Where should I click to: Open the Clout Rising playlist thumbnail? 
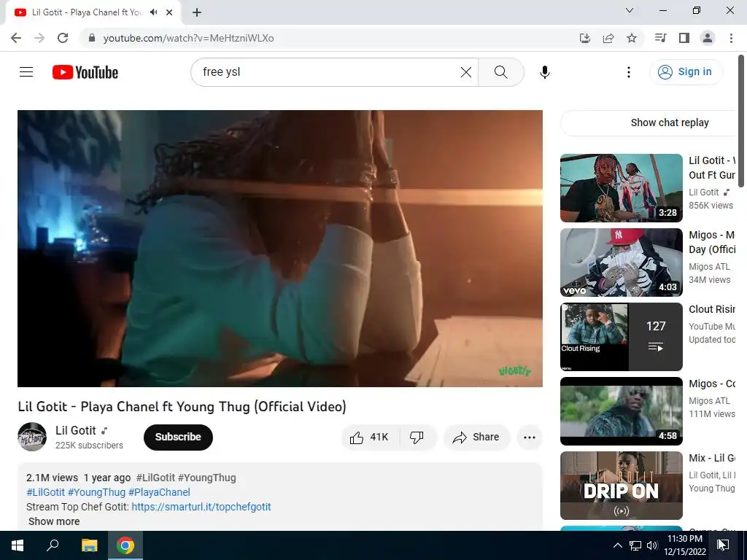622,337
